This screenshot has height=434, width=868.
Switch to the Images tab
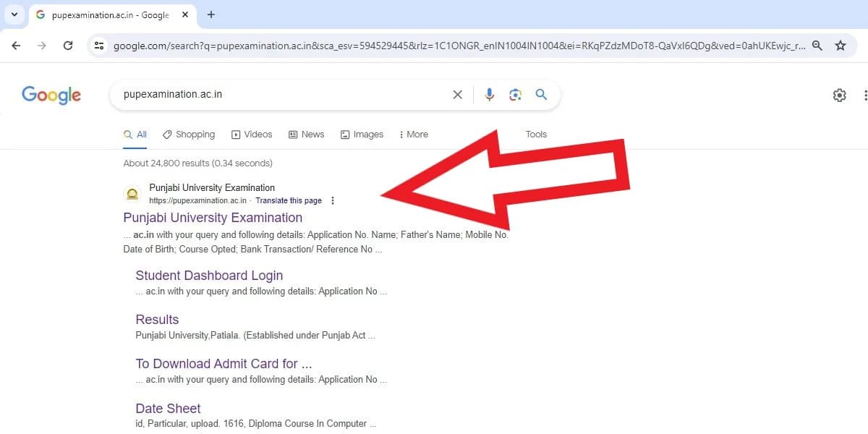pos(362,135)
